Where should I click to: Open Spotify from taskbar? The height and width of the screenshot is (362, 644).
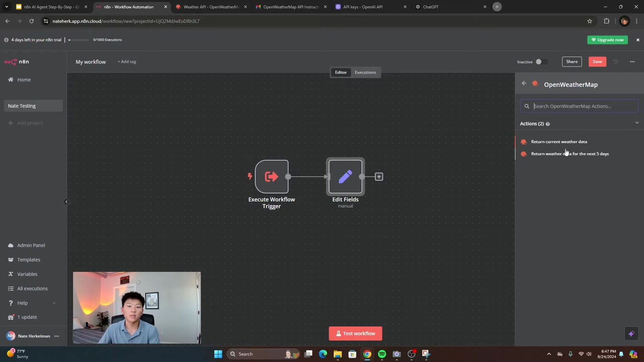[382, 354]
